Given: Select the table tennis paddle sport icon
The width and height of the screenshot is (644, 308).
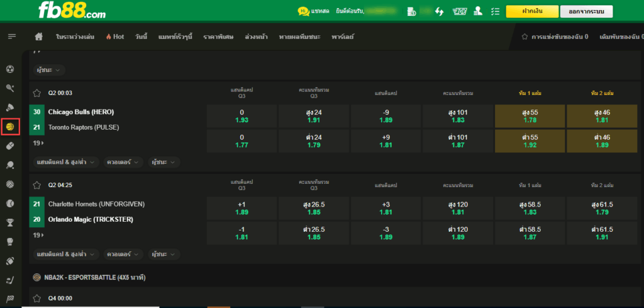Looking at the screenshot, I should (10, 165).
